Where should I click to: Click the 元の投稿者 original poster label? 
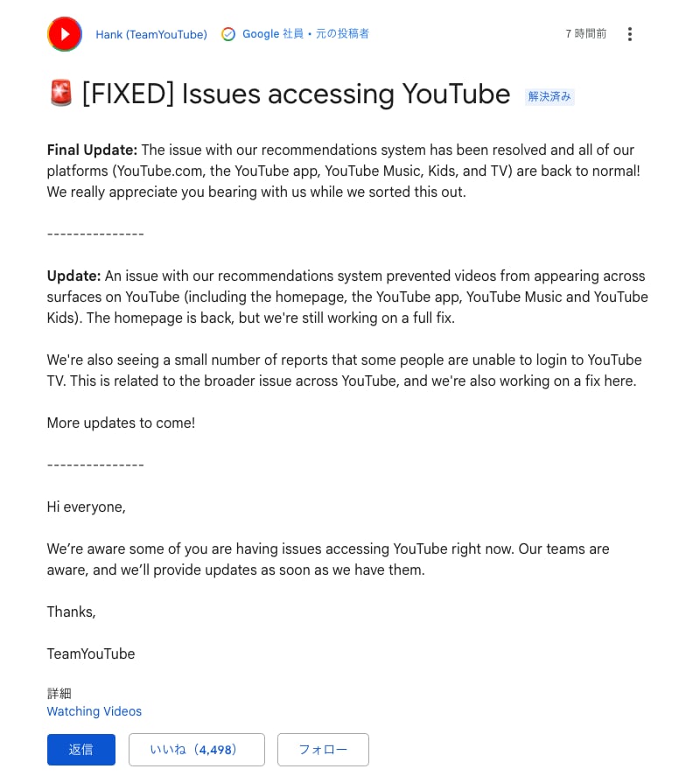click(341, 33)
